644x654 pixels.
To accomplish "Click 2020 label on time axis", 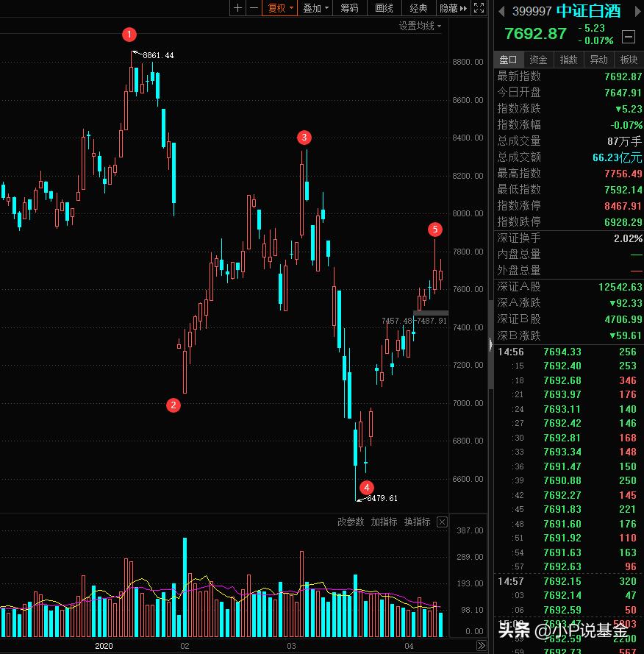I will tap(104, 646).
